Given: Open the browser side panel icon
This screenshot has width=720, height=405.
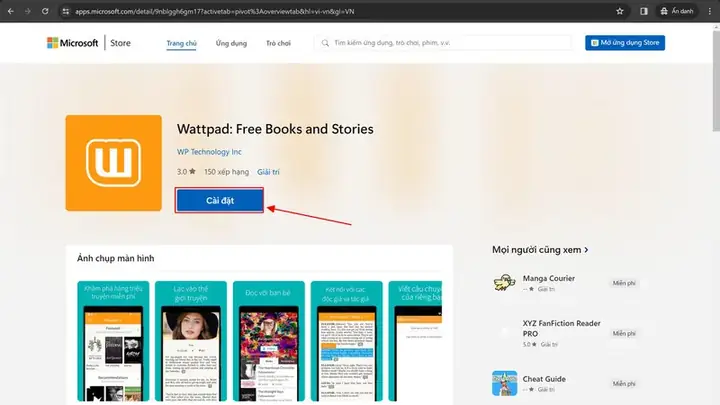Looking at the screenshot, I should point(644,11).
